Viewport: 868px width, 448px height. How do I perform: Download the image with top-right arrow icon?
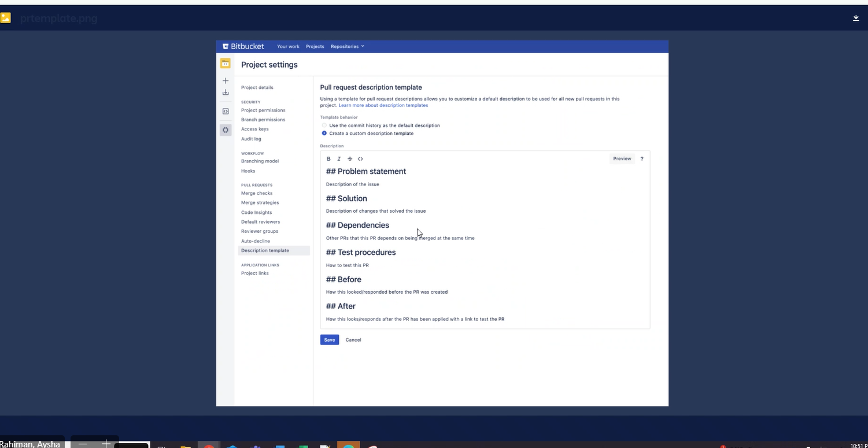click(856, 18)
